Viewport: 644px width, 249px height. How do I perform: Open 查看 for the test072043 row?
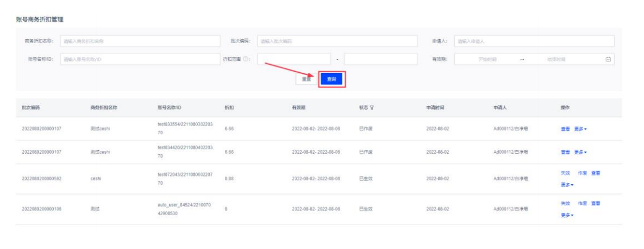point(595,173)
